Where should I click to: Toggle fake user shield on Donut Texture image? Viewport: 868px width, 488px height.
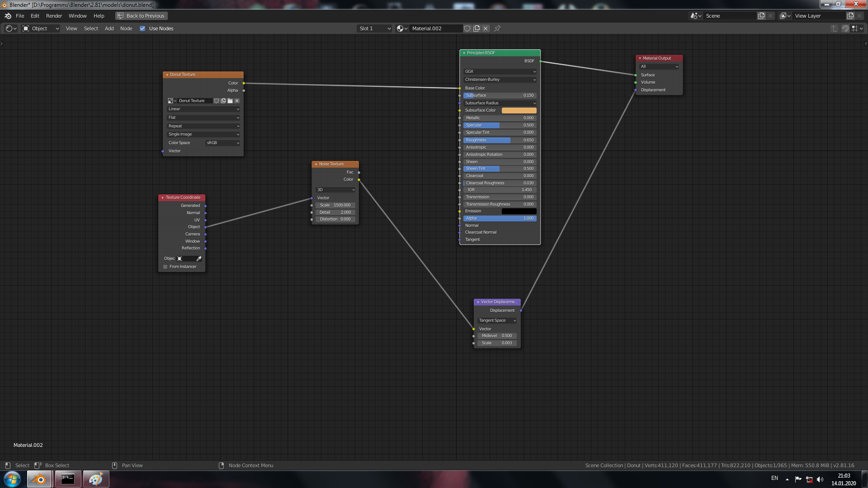click(x=217, y=101)
